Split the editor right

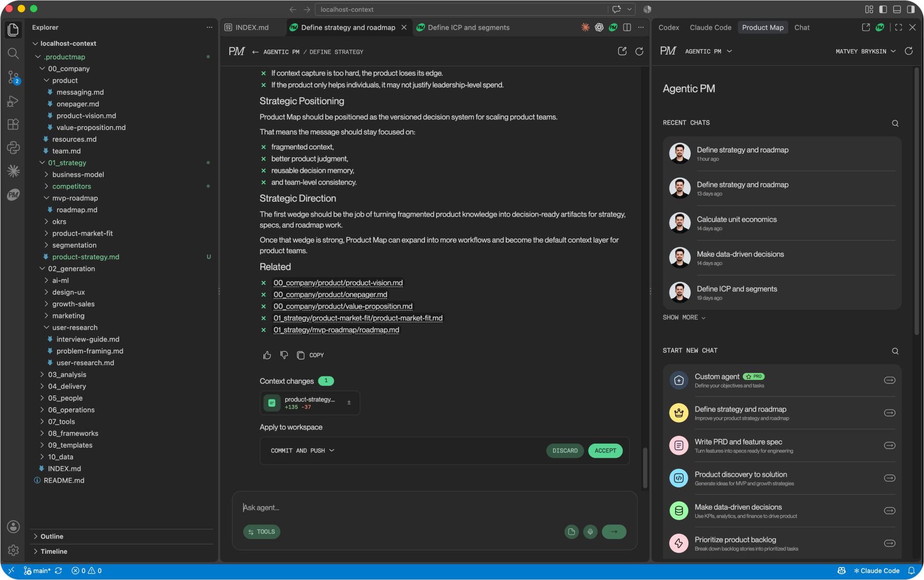click(x=627, y=28)
